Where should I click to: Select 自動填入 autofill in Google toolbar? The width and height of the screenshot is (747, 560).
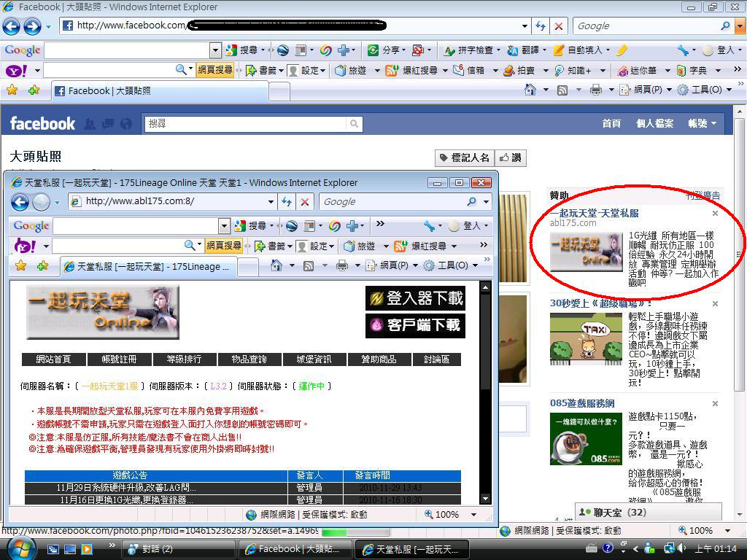coord(580,50)
